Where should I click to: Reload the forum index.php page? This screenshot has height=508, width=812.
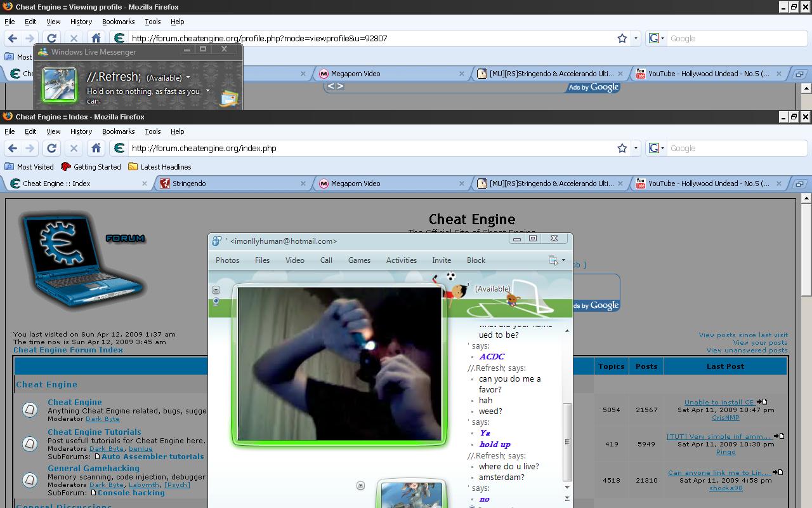(x=52, y=148)
